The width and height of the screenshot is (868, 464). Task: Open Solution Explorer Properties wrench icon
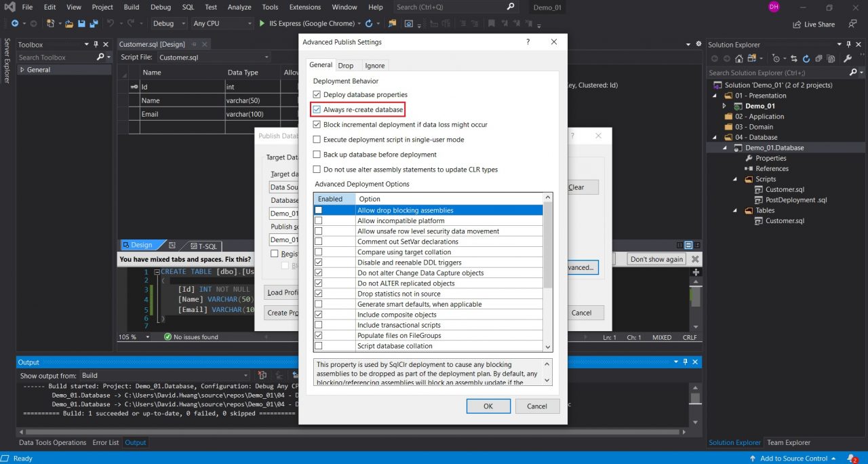(x=848, y=58)
